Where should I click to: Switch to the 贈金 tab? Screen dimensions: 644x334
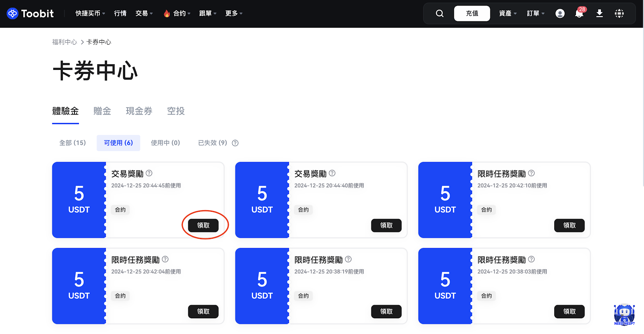click(x=102, y=111)
